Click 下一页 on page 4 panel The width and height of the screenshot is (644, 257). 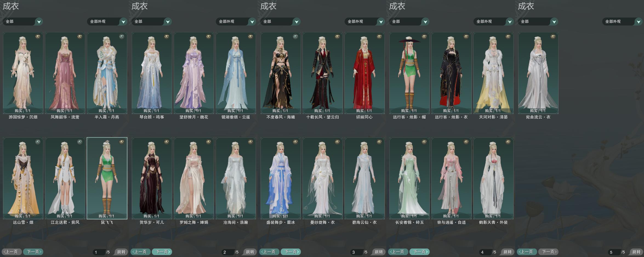[420, 252]
